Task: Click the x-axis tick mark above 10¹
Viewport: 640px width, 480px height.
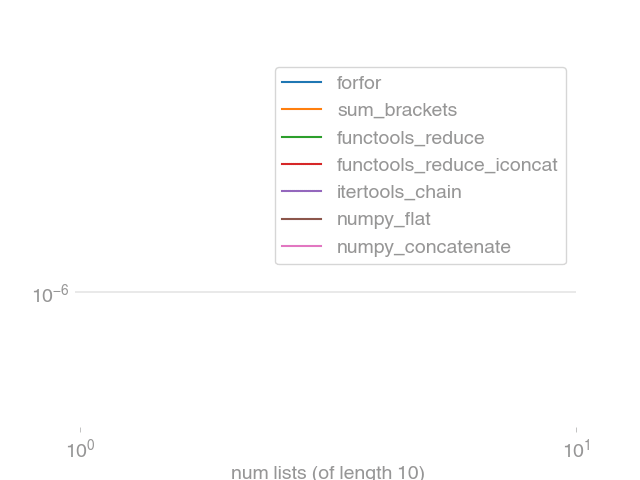Action: pos(576,430)
